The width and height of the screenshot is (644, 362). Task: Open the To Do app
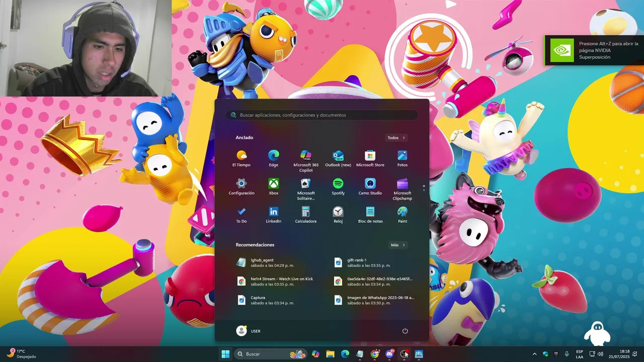(241, 215)
